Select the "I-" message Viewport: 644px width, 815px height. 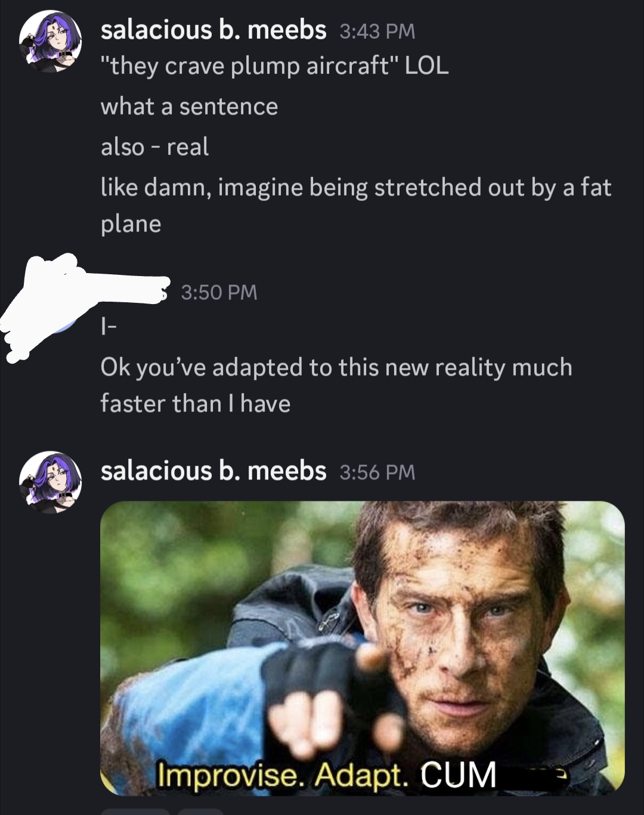(x=109, y=326)
